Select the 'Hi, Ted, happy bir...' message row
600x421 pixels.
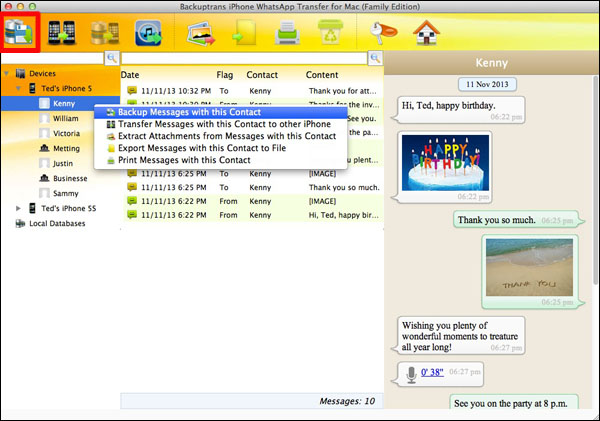coord(253,215)
